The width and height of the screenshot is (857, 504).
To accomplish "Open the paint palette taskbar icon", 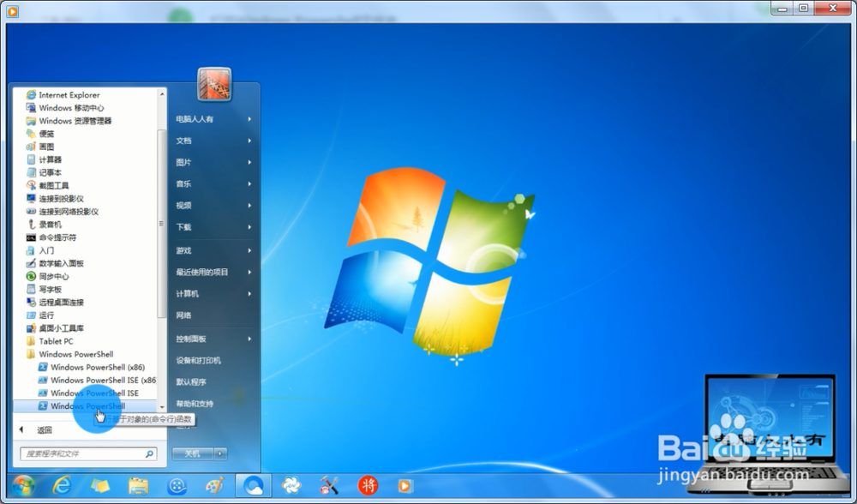I will (215, 485).
